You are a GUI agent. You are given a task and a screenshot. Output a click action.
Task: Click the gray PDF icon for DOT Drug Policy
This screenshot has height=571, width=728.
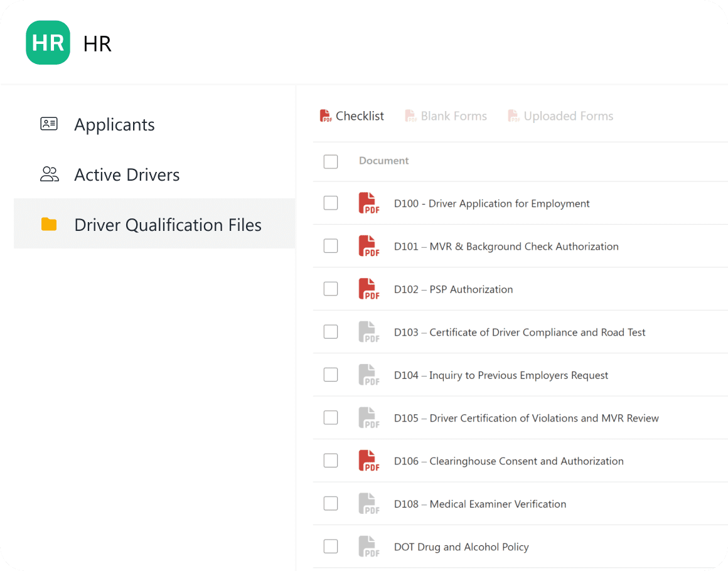(369, 547)
